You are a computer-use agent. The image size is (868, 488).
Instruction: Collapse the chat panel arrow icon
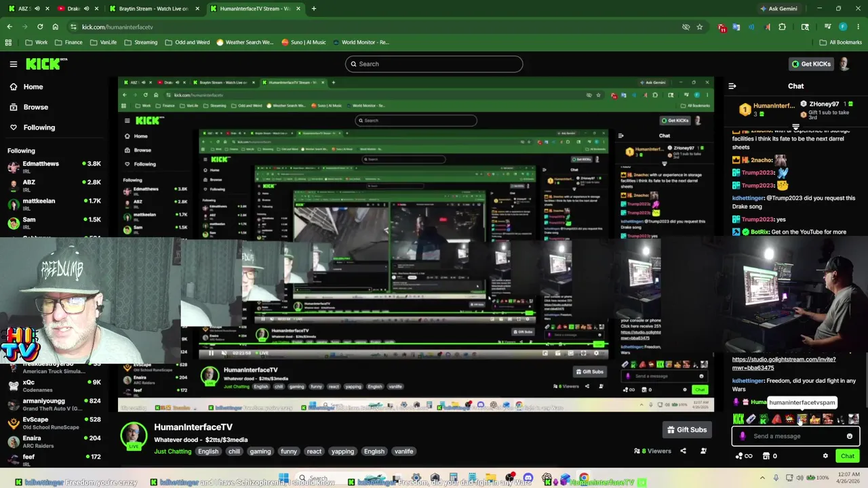click(x=732, y=86)
